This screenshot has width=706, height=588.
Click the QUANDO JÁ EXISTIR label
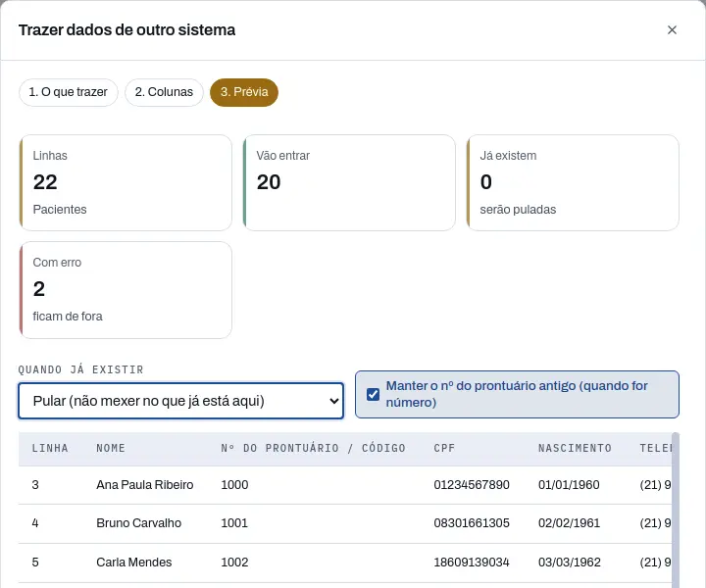81,369
